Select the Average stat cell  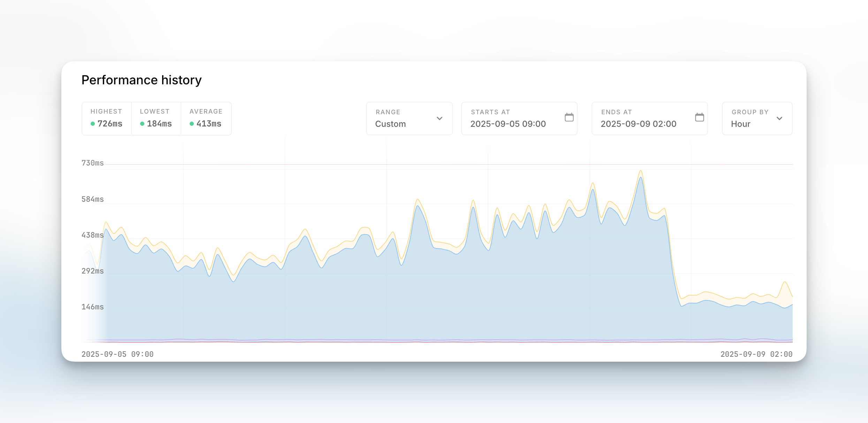(x=206, y=118)
